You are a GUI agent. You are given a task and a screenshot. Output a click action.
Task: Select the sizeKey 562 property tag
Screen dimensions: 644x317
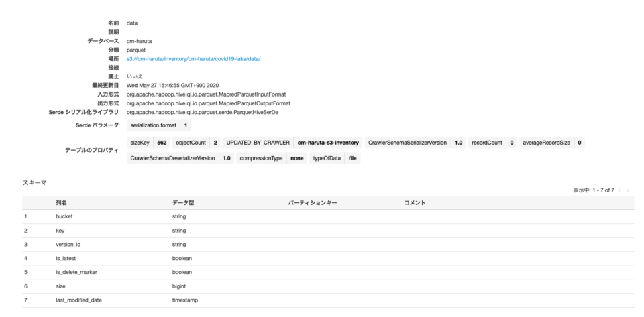pyautogui.click(x=148, y=143)
